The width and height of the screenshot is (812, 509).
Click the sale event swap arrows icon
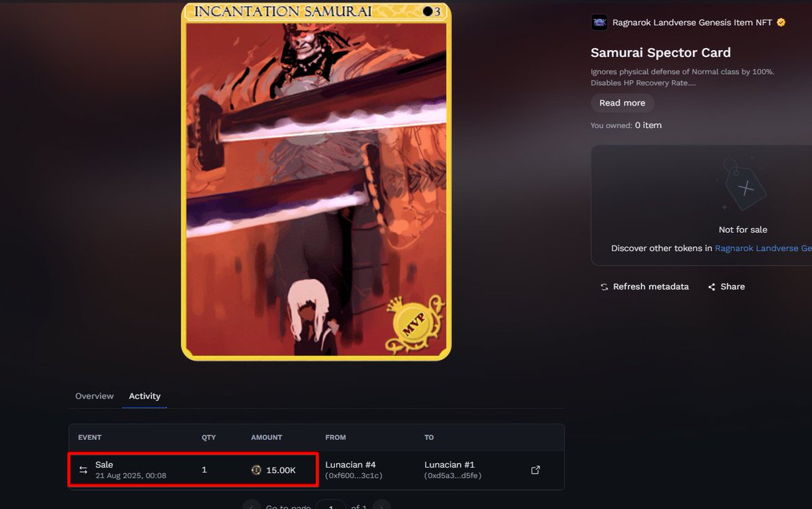(83, 470)
